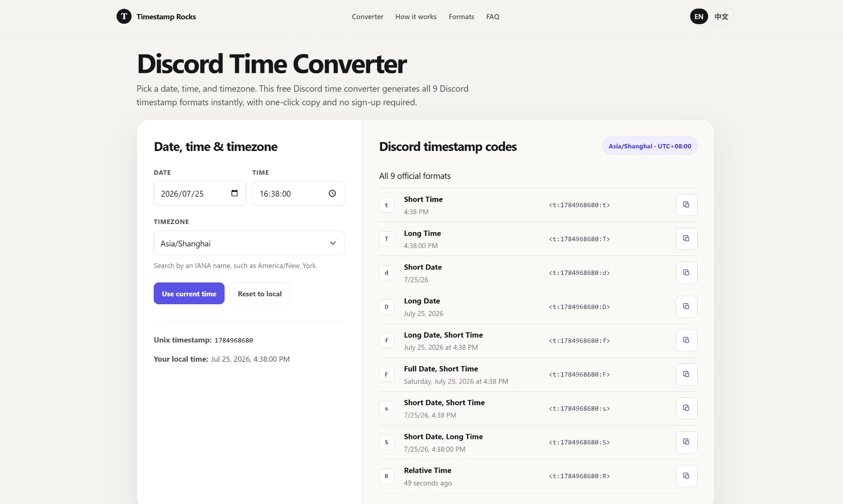Copy the Short Date, Long Time code
Image resolution: width=843 pixels, height=504 pixels.
pos(686,442)
